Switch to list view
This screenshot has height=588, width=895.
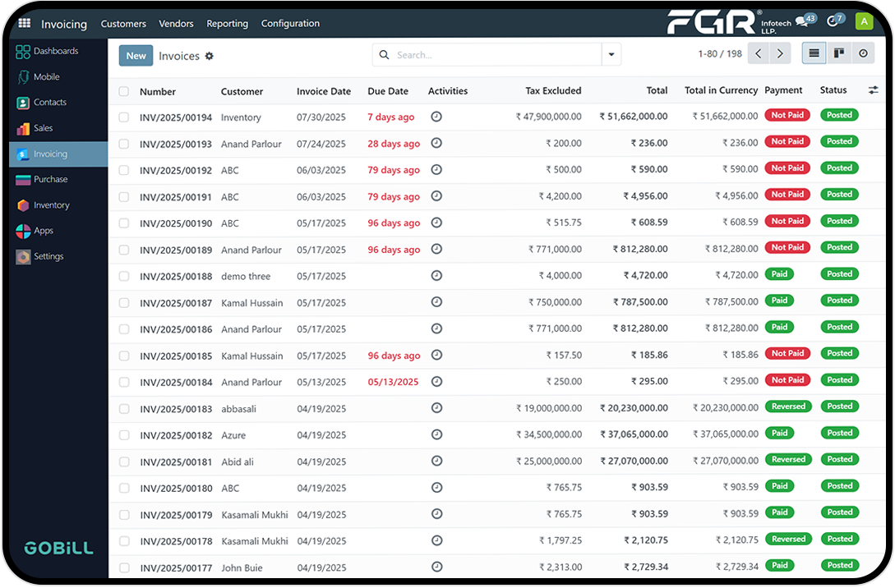pyautogui.click(x=814, y=54)
